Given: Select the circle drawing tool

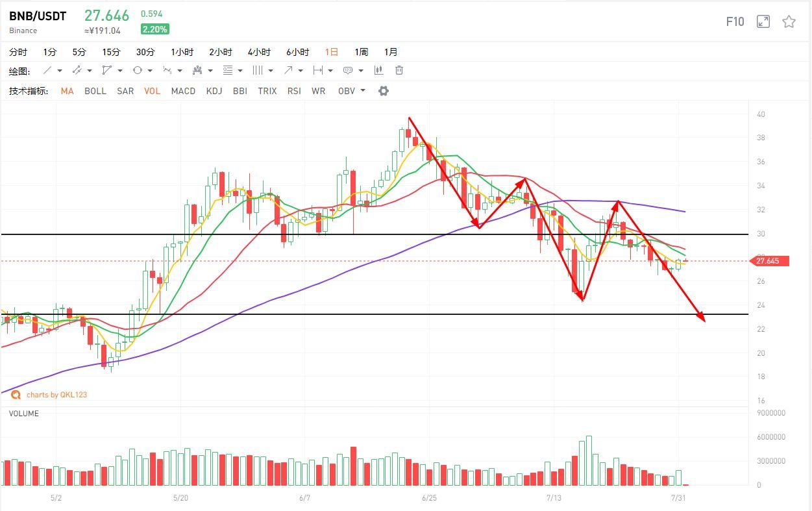Looking at the screenshot, I should point(137,70).
